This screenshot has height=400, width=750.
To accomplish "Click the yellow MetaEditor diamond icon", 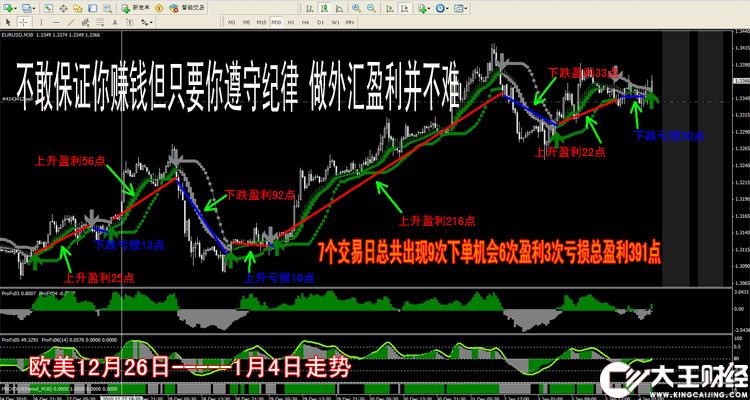I will click(159, 8).
